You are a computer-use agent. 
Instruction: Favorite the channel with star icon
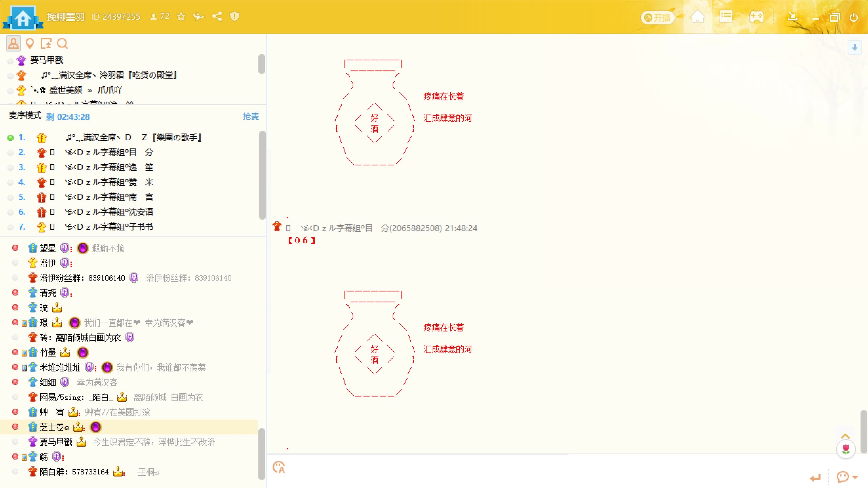pos(181,17)
